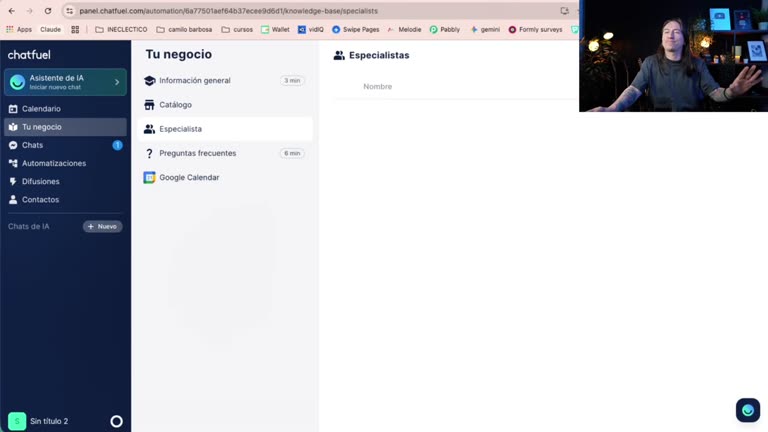Open the Asistente de IA new chat card
This screenshot has height=432, width=768.
pyautogui.click(x=65, y=82)
